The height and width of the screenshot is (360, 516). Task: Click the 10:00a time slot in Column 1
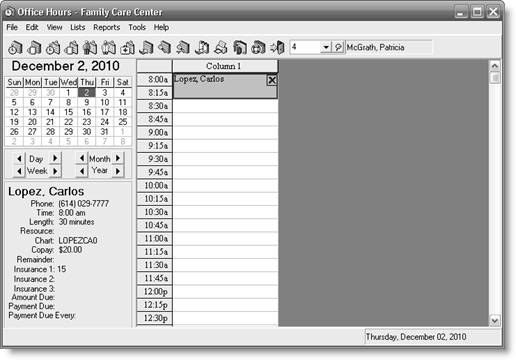pos(225,186)
